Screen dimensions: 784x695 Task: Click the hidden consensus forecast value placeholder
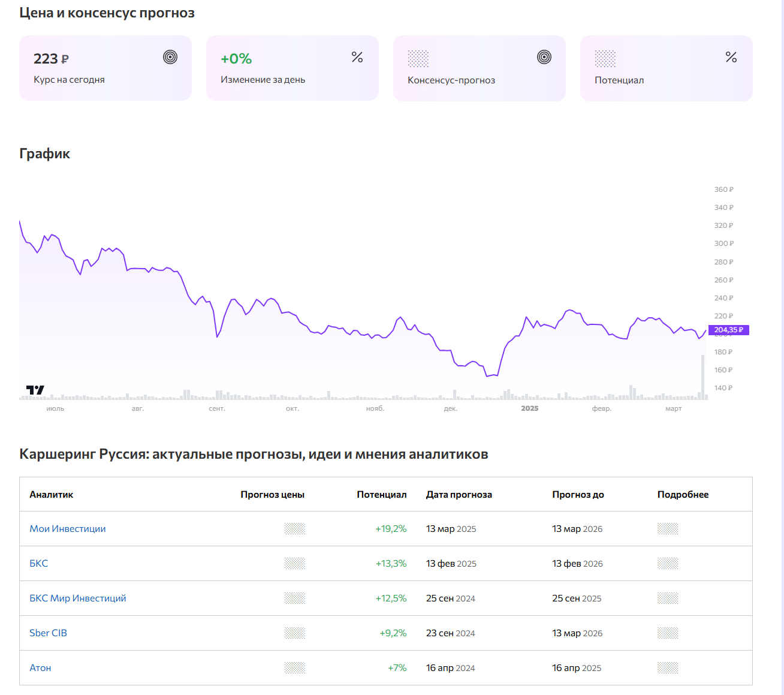[418, 59]
